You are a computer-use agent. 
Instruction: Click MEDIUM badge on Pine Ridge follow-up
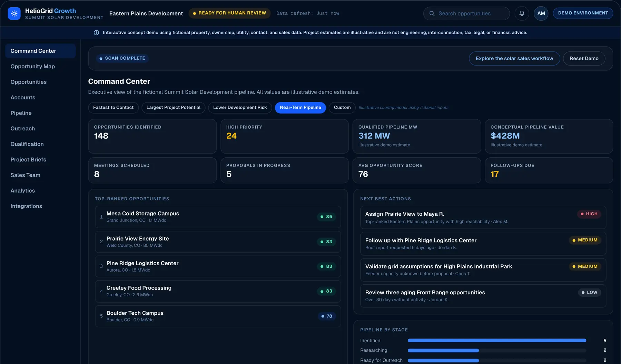click(x=585, y=240)
